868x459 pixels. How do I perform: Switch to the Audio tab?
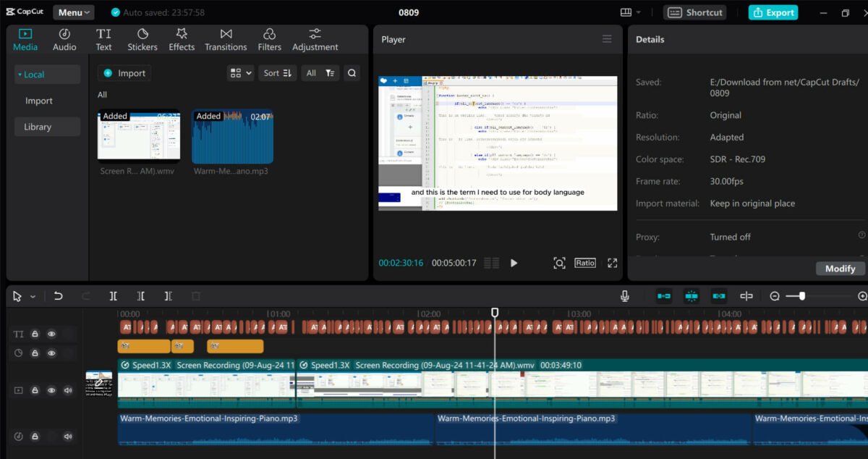pyautogui.click(x=64, y=39)
